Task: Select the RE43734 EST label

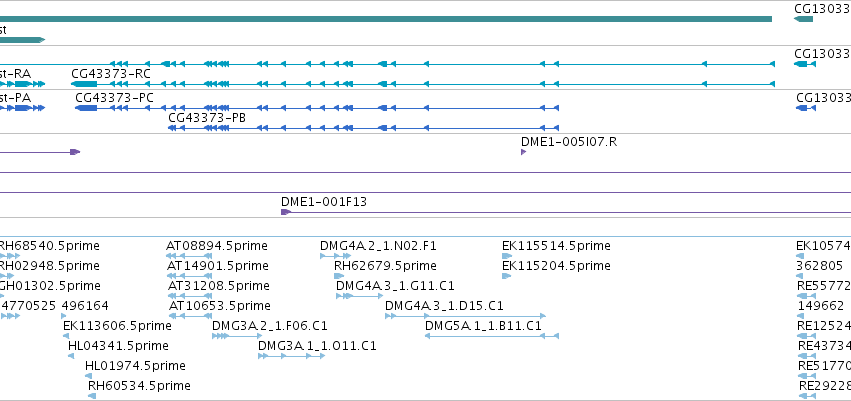Action: point(824,346)
